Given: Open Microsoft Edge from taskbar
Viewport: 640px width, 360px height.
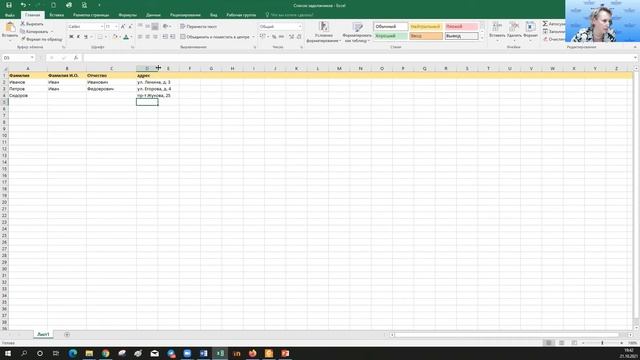Looking at the screenshot, I should [73, 353].
